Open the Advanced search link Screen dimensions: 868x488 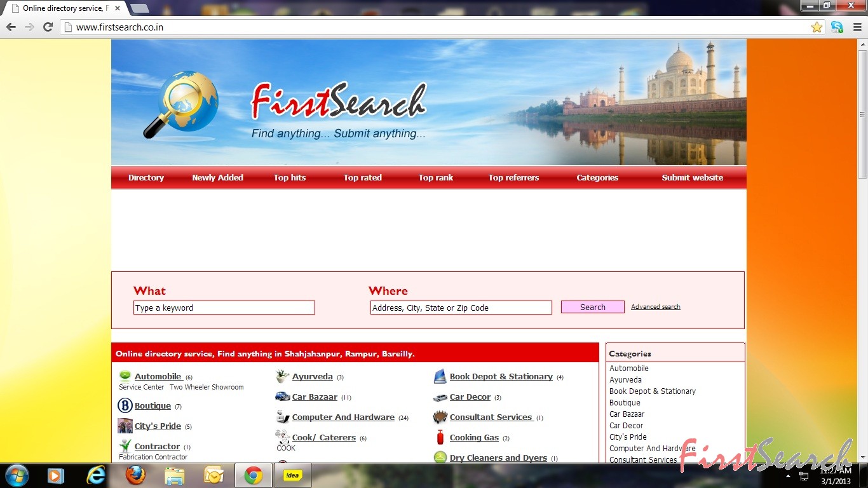[656, 306]
